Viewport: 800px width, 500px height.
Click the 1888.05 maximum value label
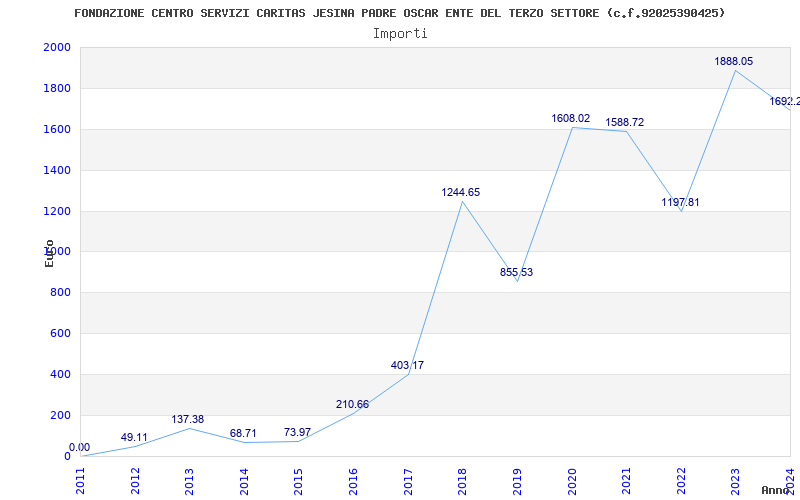(x=734, y=61)
